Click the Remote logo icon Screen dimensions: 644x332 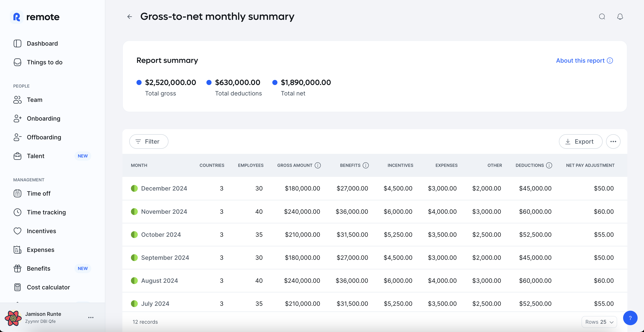(x=17, y=17)
